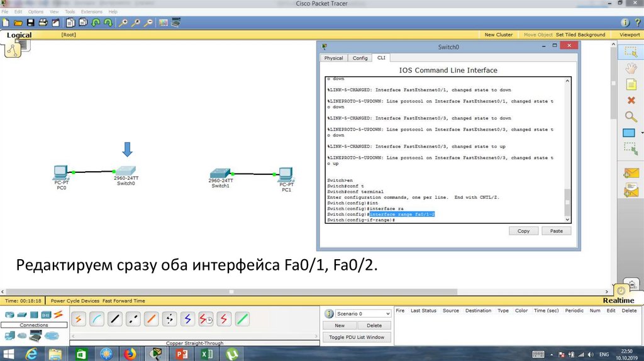Click Toggle PDU List Window
Image resolution: width=644 pixels, height=361 pixels.
[x=357, y=337]
